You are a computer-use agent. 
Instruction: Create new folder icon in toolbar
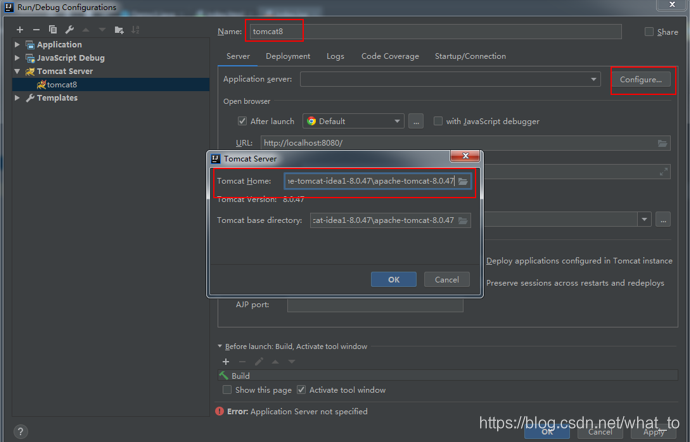click(119, 29)
